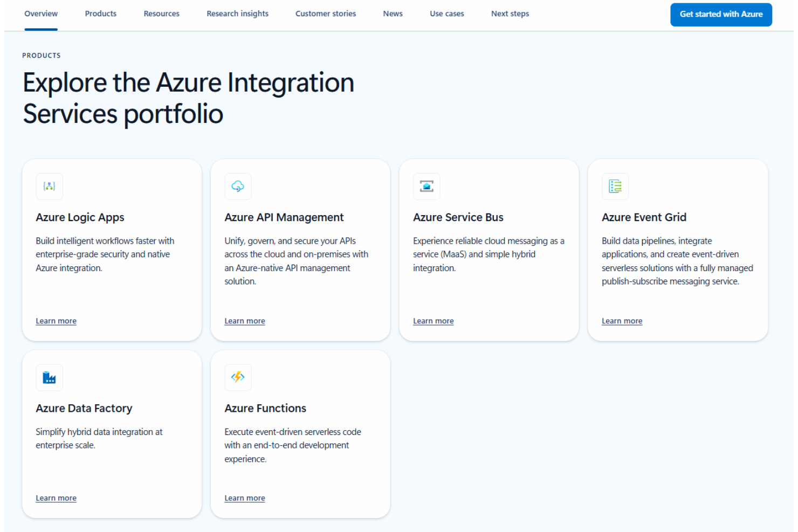Select the Azure Functions lightning bolt icon
Image resolution: width=798 pixels, height=532 pixels.
[x=238, y=377]
